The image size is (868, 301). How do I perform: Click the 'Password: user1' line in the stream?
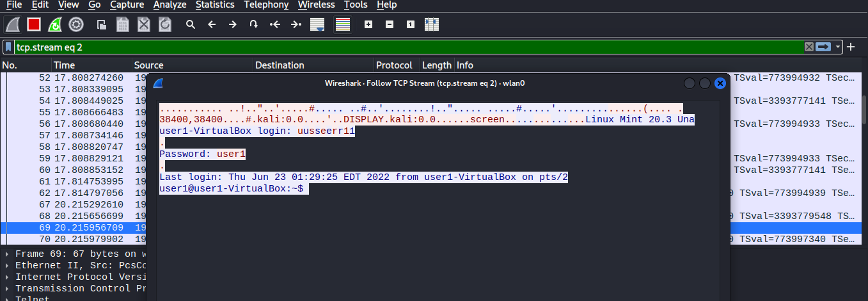202,154
